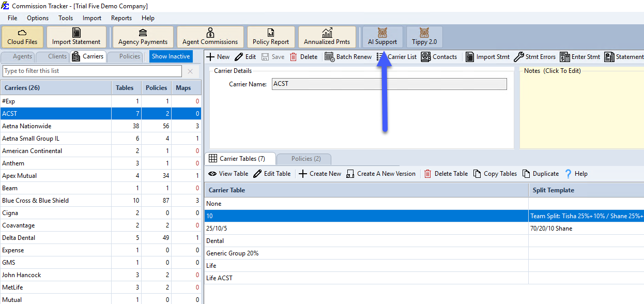Open Agency Payments
Viewport: 644px width, 304px height.
(x=143, y=37)
